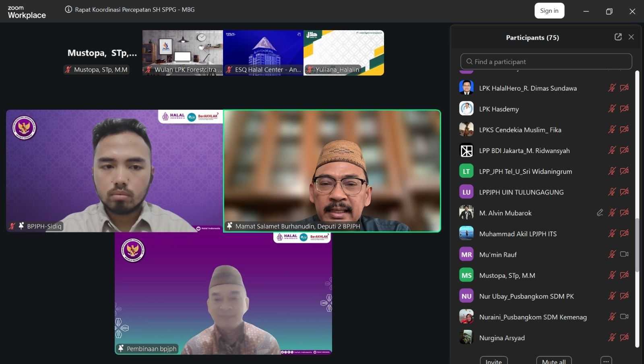Click the mic icon next to Nurgina Arsyad

point(612,337)
